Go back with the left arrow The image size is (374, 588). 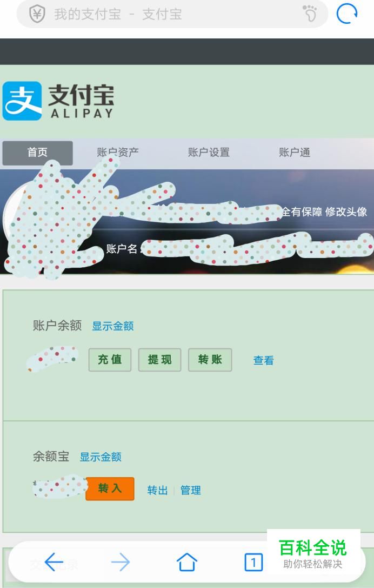pos(54,562)
